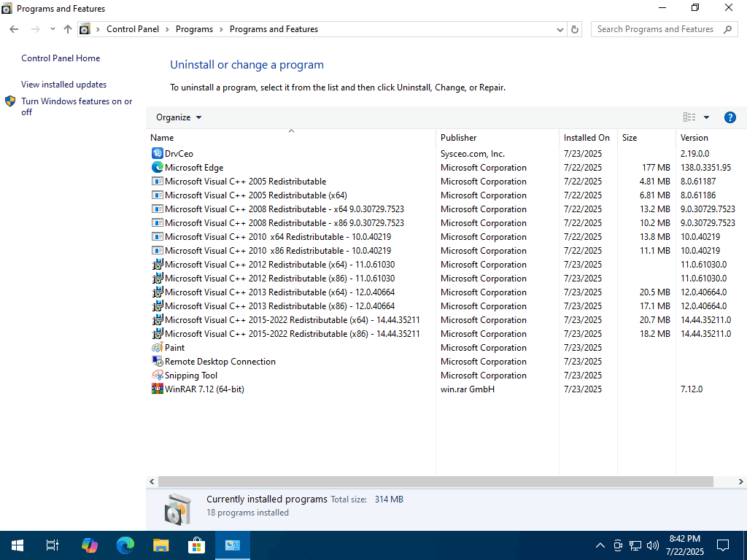
Task: Click the horizontal scrollbar thumb
Action: click(436, 481)
